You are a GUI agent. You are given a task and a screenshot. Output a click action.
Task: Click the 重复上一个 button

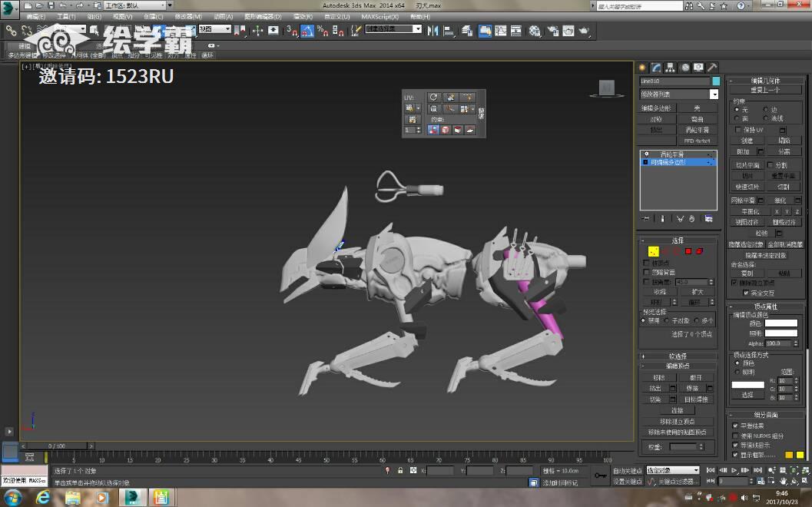(x=765, y=90)
